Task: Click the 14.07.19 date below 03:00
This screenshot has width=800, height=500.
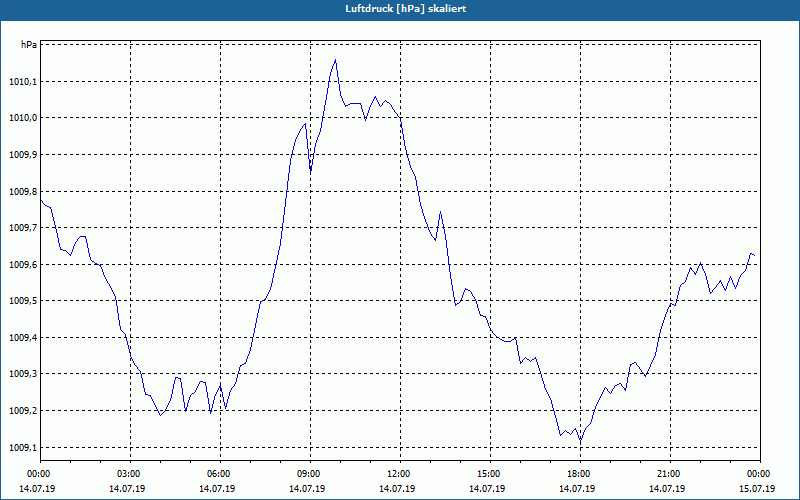Action: (127, 488)
